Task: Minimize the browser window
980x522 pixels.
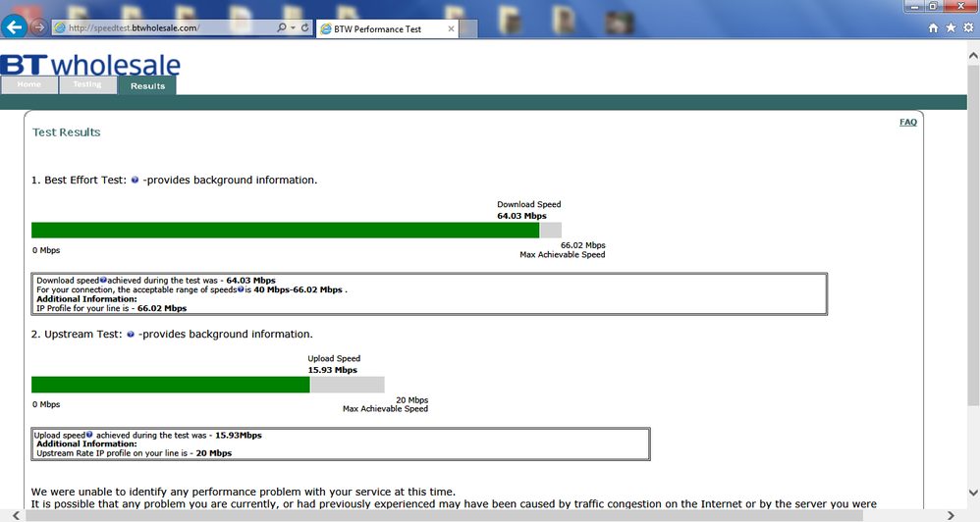Action: click(914, 6)
